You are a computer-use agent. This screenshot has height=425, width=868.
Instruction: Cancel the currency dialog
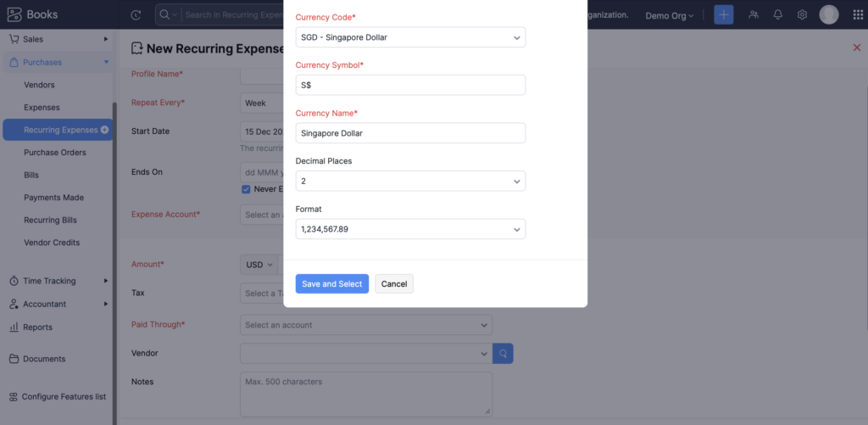(x=394, y=284)
